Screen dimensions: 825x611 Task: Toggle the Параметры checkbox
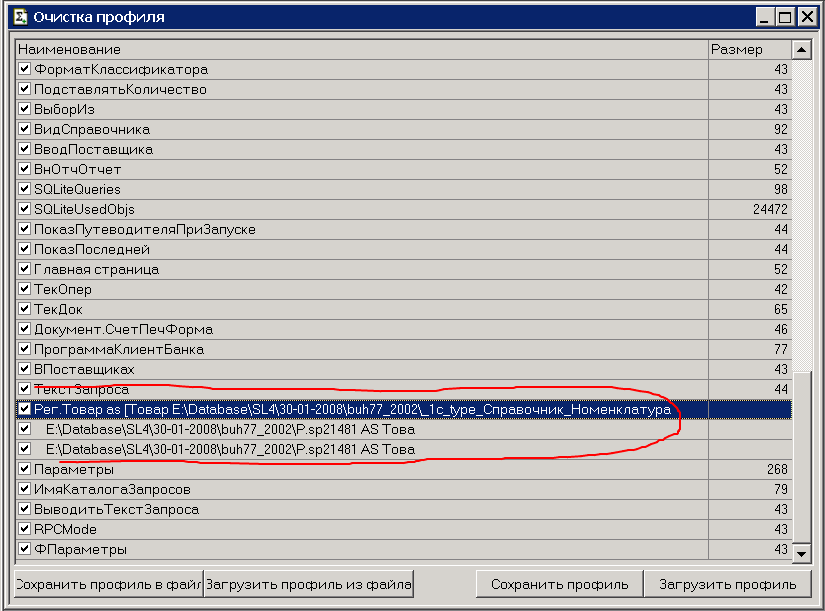click(25, 470)
